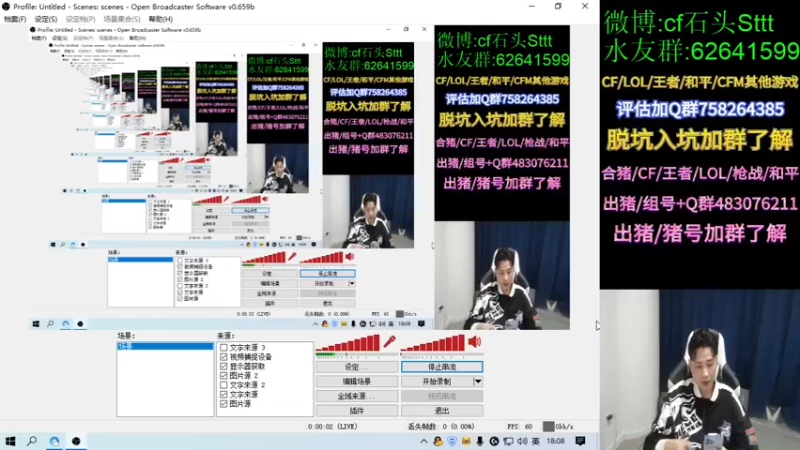Open the notification center icon

click(580, 441)
